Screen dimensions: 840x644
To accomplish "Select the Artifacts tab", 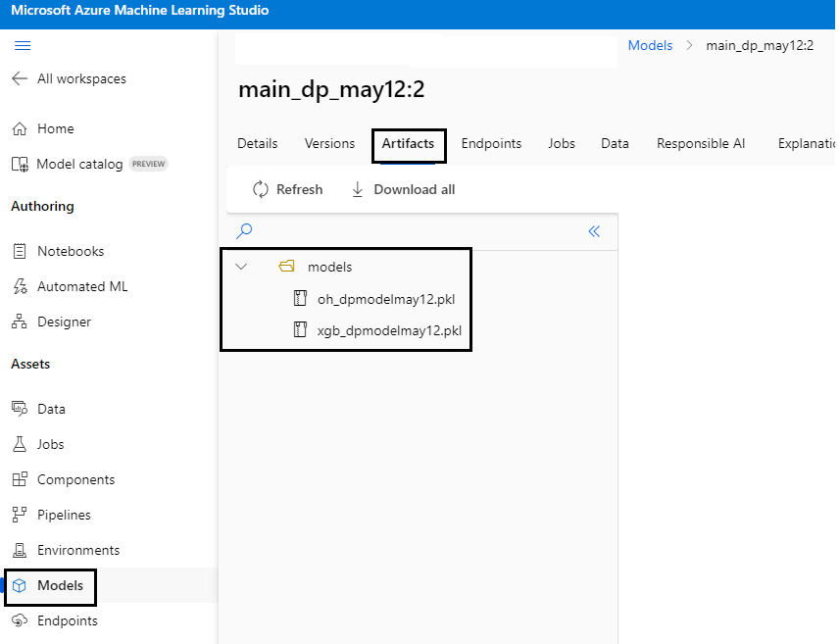I will (x=408, y=143).
